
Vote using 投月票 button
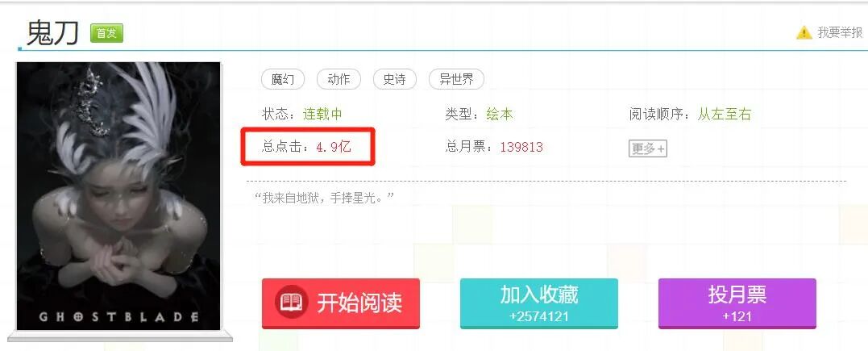click(737, 303)
